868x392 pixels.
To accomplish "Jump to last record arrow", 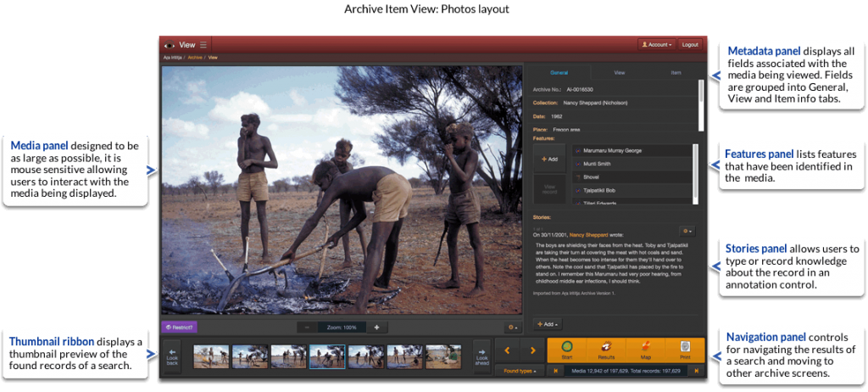I will [x=697, y=371].
